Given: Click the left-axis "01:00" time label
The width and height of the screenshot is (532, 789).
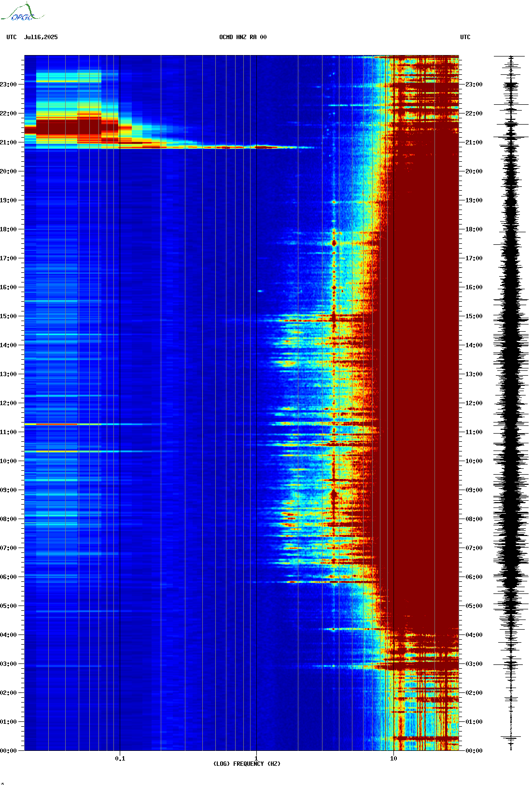Looking at the screenshot, I should click(x=8, y=722).
